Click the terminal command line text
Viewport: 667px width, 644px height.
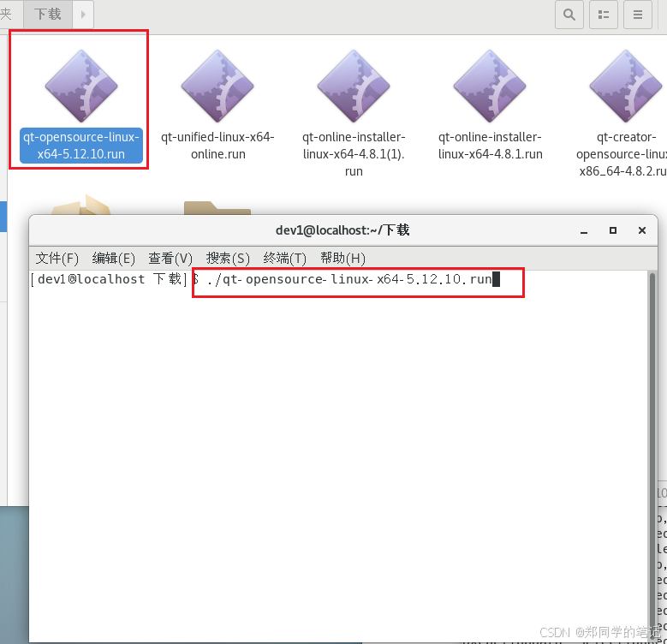point(349,279)
